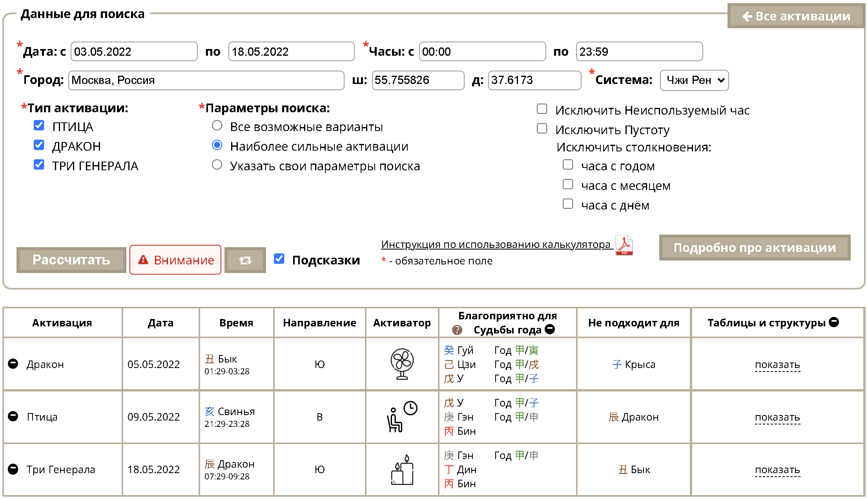Click the Рассчитать button
The width and height of the screenshot is (868, 499).
(x=71, y=260)
